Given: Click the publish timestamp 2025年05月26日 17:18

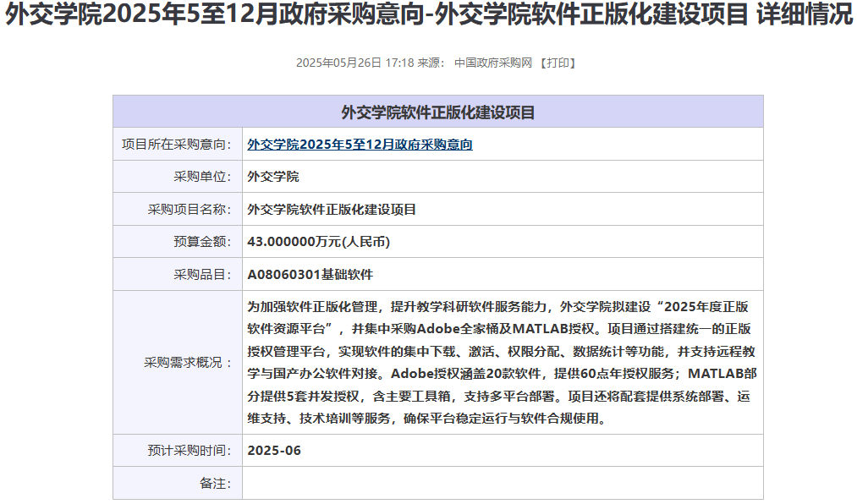Looking at the screenshot, I should [354, 63].
